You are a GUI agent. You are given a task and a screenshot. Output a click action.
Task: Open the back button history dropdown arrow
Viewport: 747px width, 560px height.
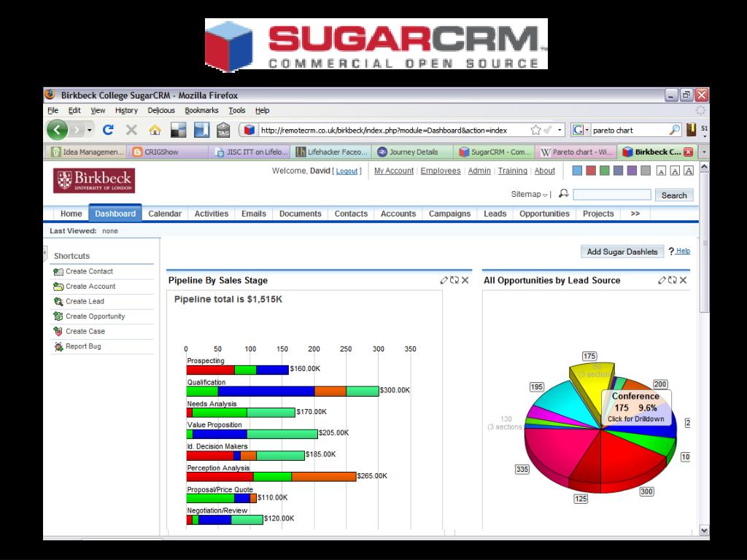pyautogui.click(x=89, y=130)
